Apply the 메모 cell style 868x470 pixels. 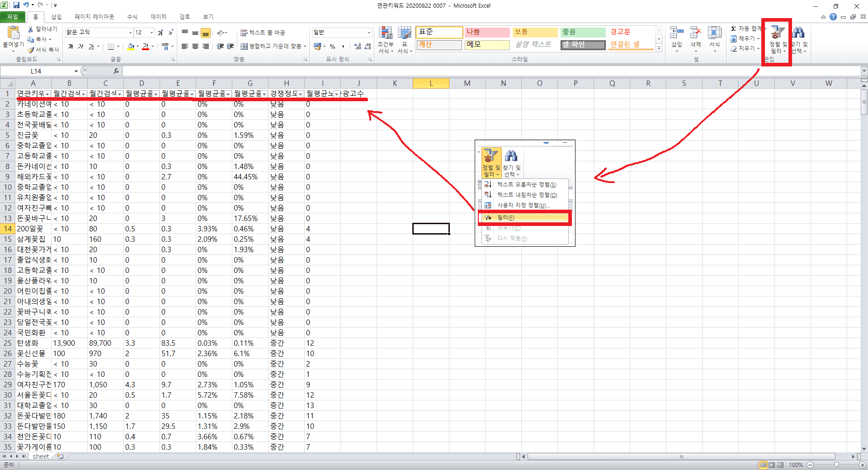coord(487,45)
